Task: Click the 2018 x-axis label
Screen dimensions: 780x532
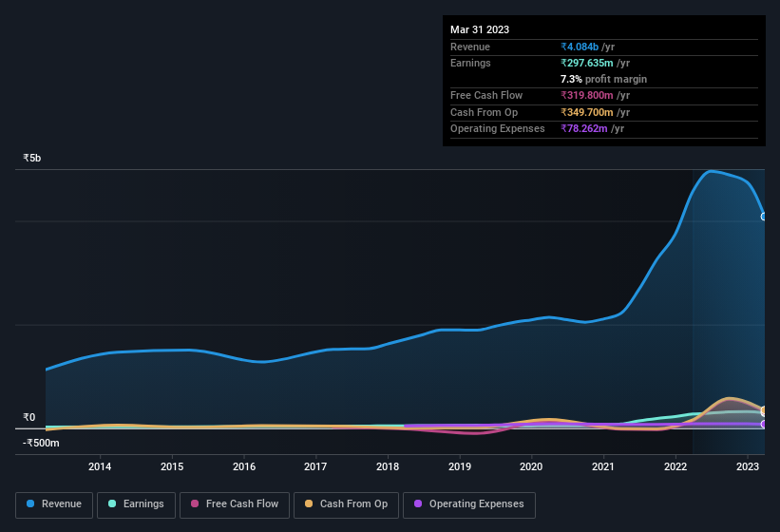Action: (x=388, y=466)
